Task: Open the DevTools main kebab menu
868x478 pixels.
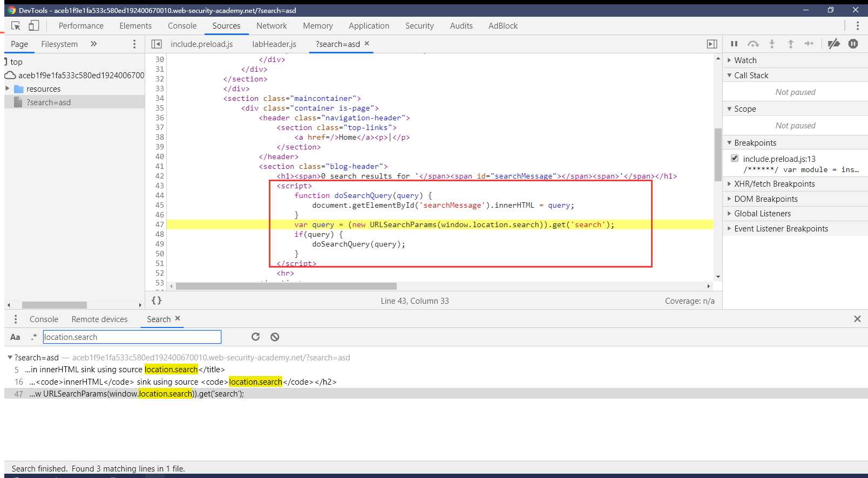Action: pos(857,26)
